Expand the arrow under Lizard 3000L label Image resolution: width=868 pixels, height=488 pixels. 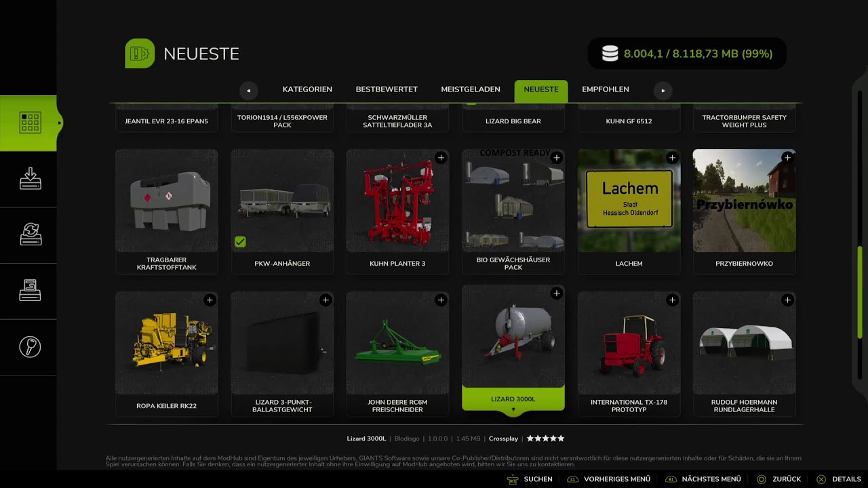point(513,409)
